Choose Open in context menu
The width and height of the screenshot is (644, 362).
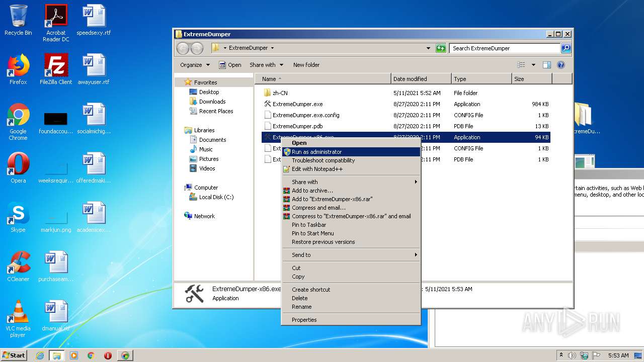pyautogui.click(x=351, y=143)
